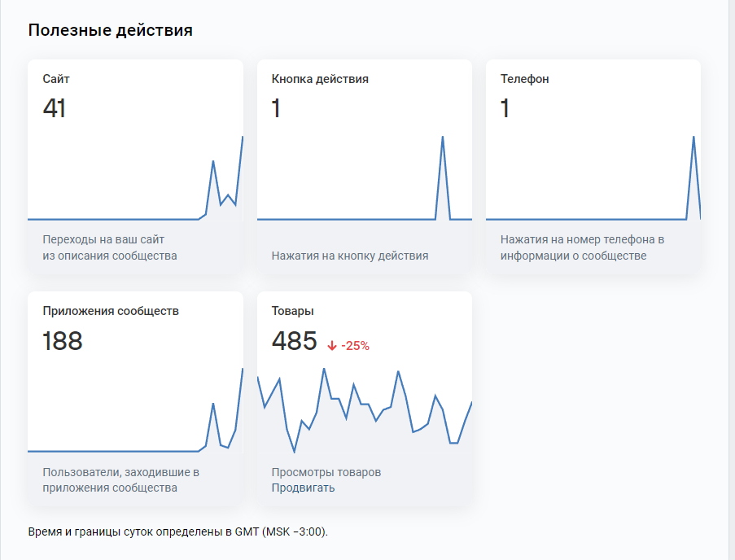Click the 41 value in Сайт card
735x560 pixels.
point(55,108)
